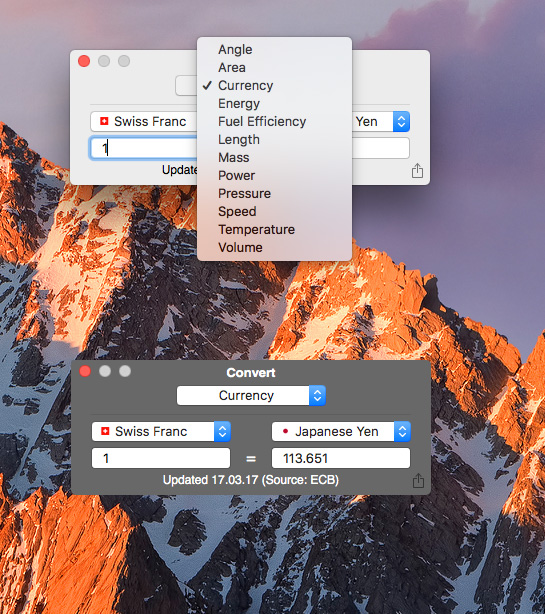
Task: Click the Swiss flag icon in dark window
Action: click(x=105, y=431)
